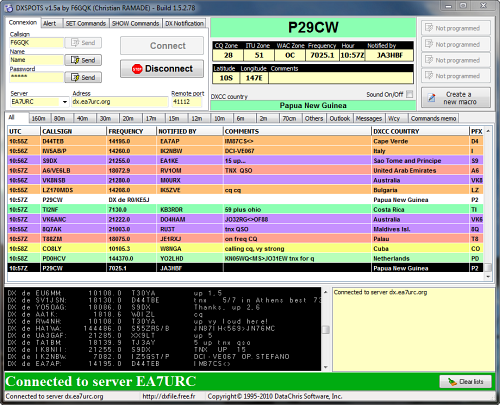The image size is (500, 405).
Task: Toggle the Sound On/Off checkbox
Action: pos(410,94)
